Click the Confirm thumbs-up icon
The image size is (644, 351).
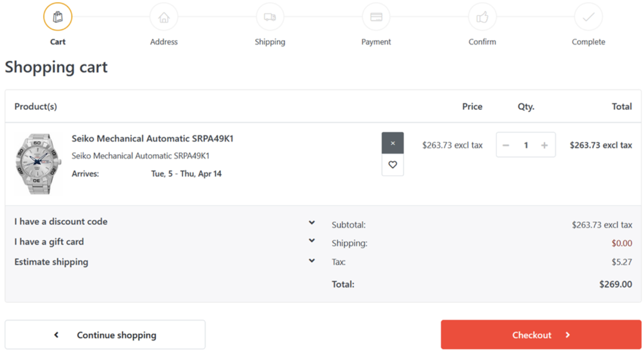pos(482,17)
